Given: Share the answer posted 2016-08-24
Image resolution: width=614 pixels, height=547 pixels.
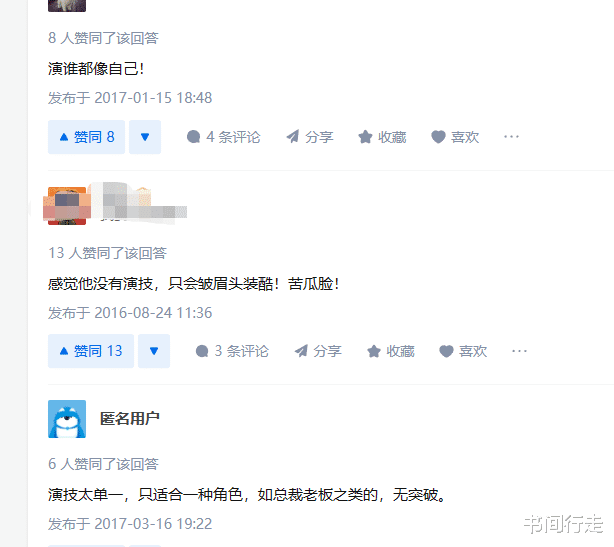Looking at the screenshot, I should pyautogui.click(x=318, y=351).
